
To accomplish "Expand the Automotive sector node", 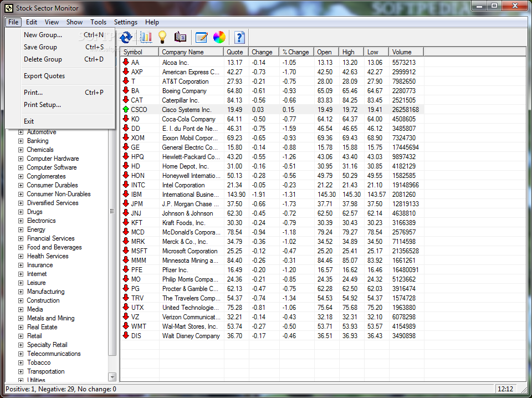I will point(21,132).
